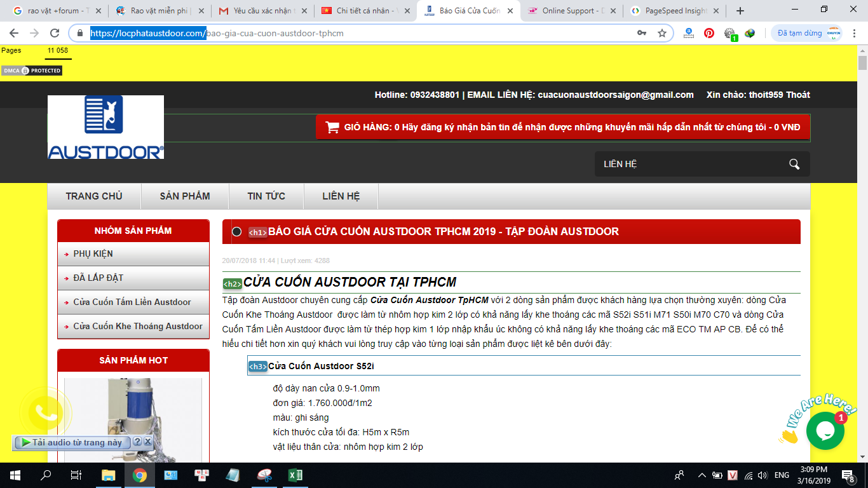View site information via lock icon
This screenshot has width=868, height=488.
pyautogui.click(x=80, y=33)
